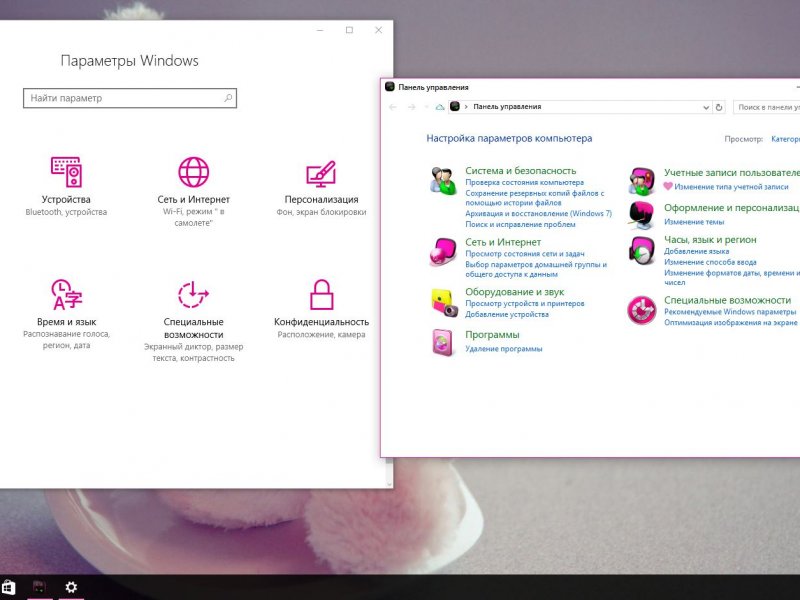Click the Поиск в панели управления field
The height and width of the screenshot is (600, 800).
(767, 107)
